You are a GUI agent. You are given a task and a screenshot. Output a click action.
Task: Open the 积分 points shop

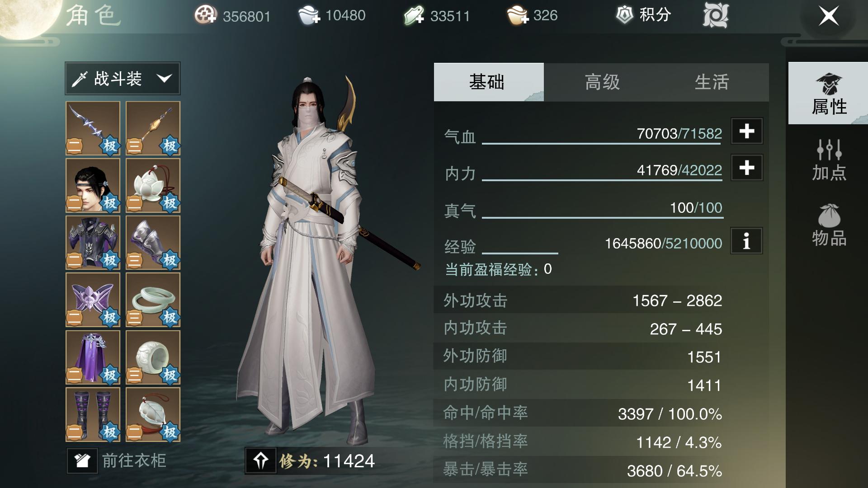(644, 15)
